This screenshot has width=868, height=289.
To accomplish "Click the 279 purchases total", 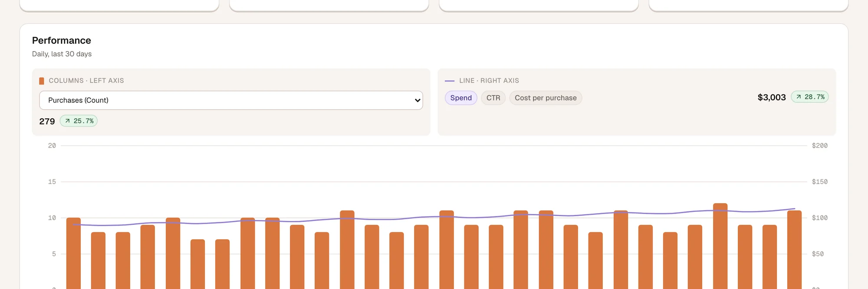I will coord(47,121).
